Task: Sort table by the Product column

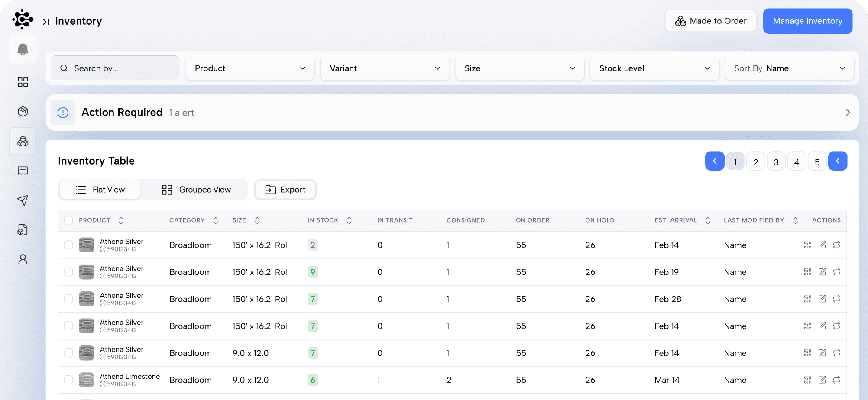Action: tap(121, 220)
